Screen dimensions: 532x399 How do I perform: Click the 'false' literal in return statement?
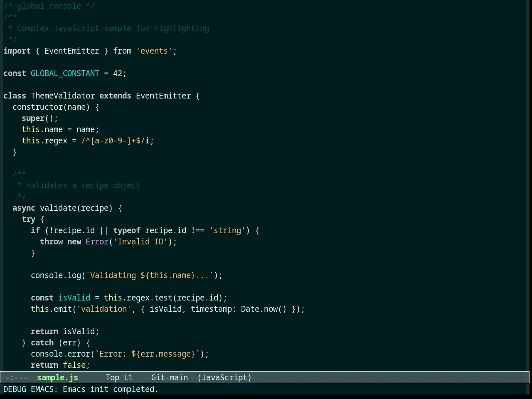pyautogui.click(x=74, y=365)
